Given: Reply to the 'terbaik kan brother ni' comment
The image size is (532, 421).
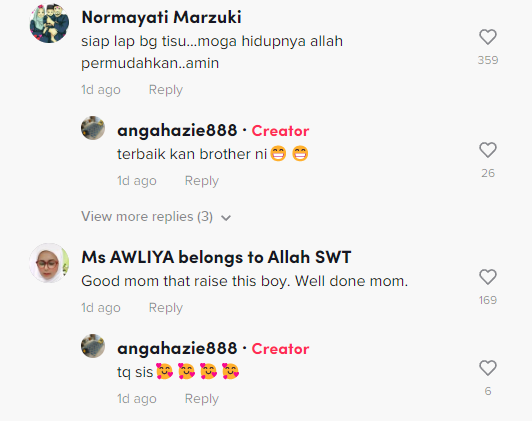Looking at the screenshot, I should click(x=202, y=180).
